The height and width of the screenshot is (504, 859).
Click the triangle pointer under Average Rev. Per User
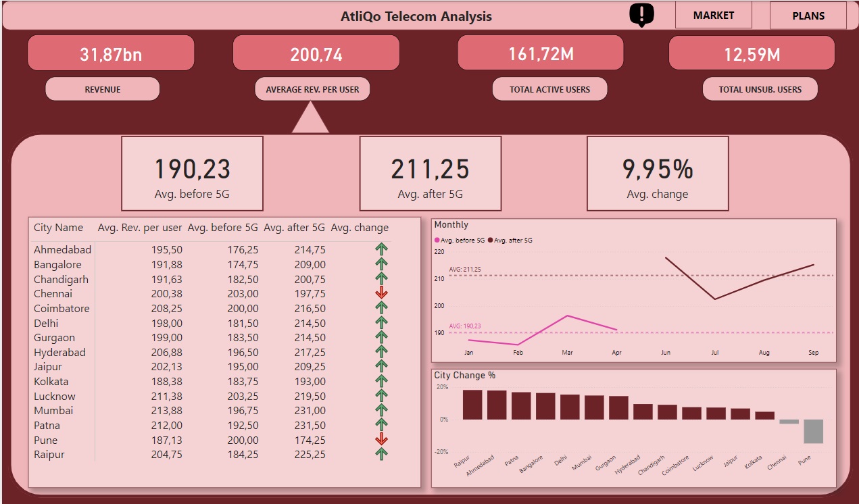click(310, 120)
